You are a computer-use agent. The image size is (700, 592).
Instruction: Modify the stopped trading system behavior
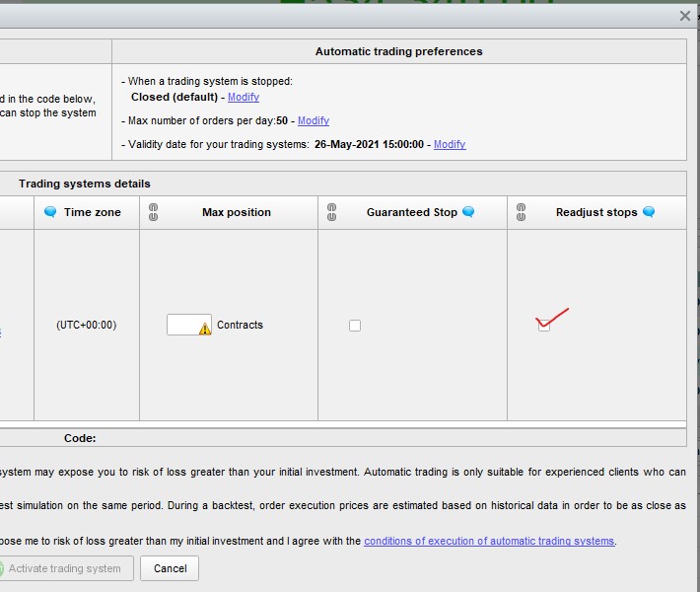pyautogui.click(x=244, y=97)
